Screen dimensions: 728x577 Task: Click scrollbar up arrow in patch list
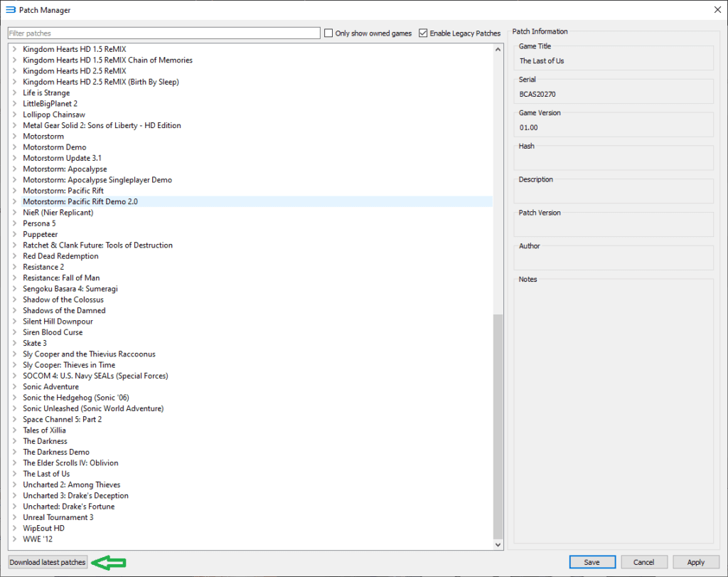pos(498,49)
